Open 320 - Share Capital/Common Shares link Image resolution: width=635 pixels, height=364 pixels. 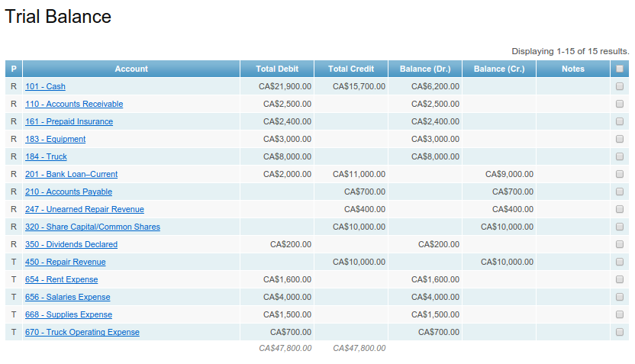coord(92,227)
